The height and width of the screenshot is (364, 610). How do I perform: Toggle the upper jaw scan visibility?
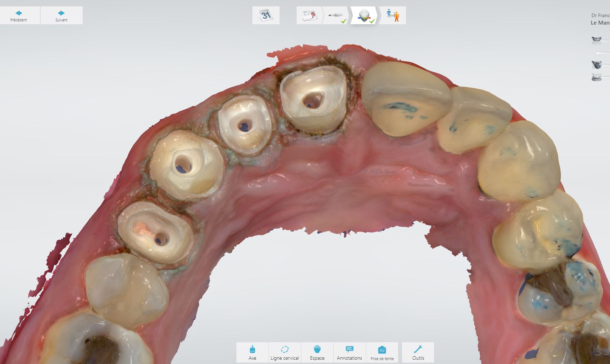[x=596, y=40]
